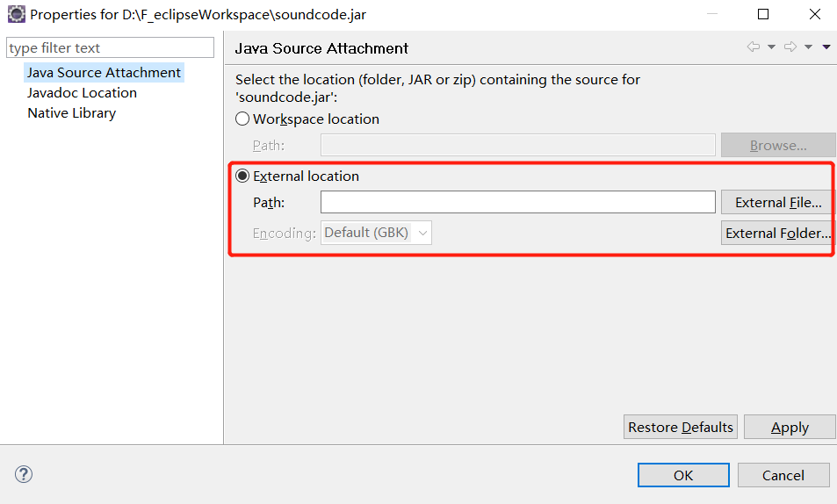Click the Restore Defaults button
This screenshot has width=837, height=504.
coord(681,427)
